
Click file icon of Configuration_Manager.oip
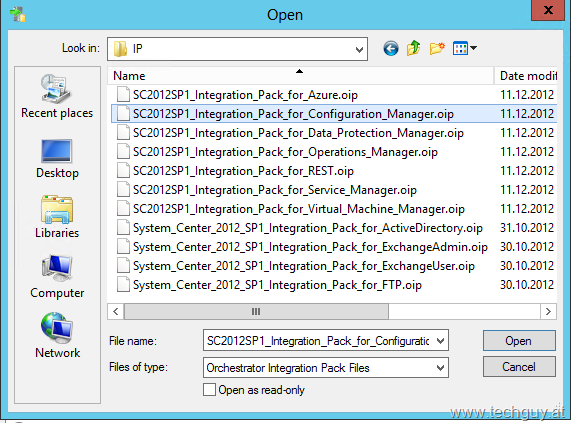pos(123,114)
